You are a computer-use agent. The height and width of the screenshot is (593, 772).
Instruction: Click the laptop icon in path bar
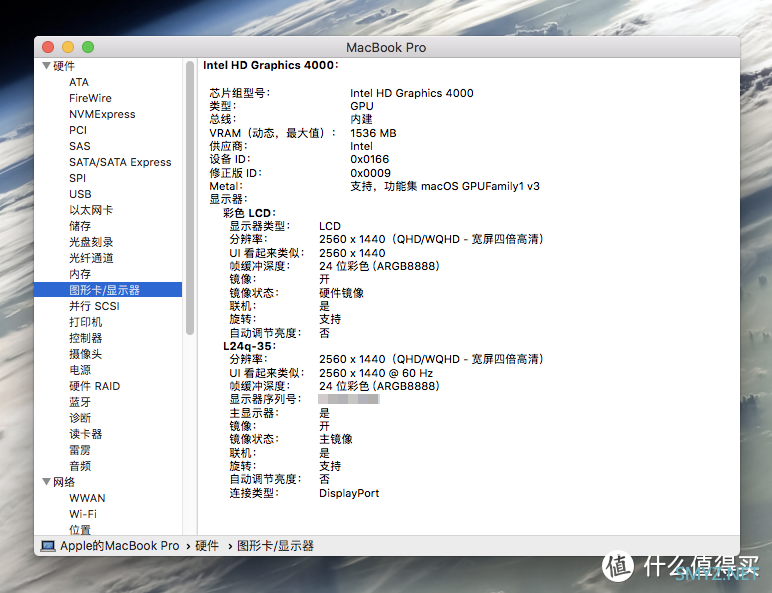coord(48,546)
